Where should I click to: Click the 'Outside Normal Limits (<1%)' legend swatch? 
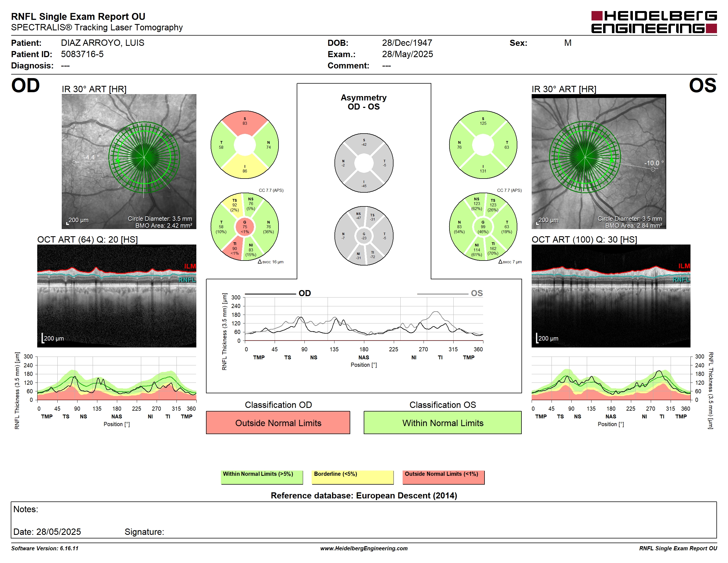[x=443, y=477]
